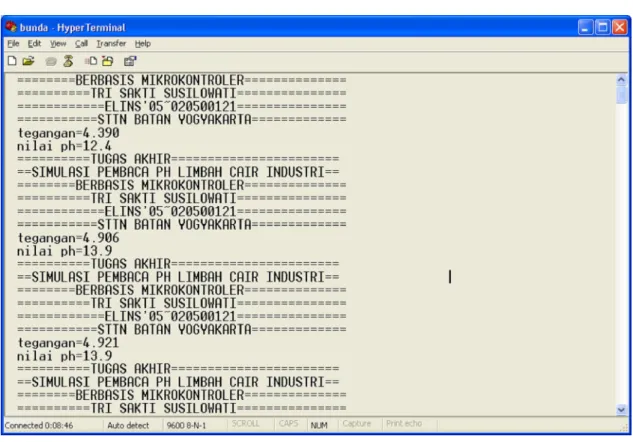
Task: Click the New connection toolbar icon
Action: pyautogui.click(x=12, y=61)
